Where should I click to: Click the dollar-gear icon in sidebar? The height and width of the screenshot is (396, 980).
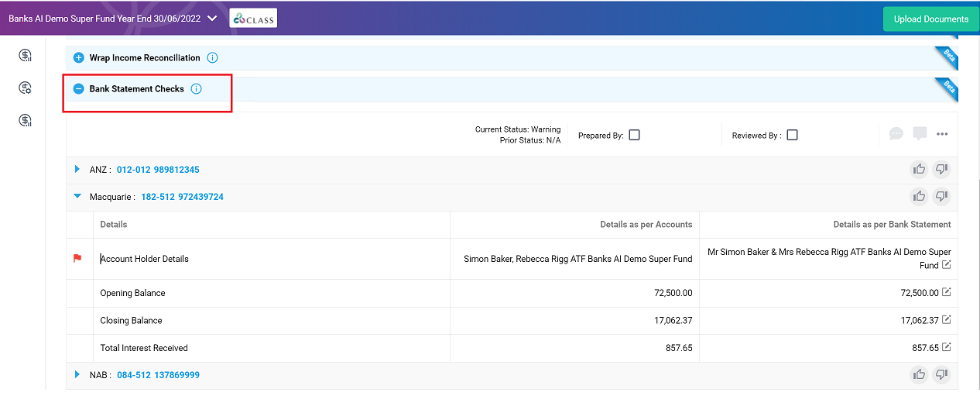tap(26, 88)
